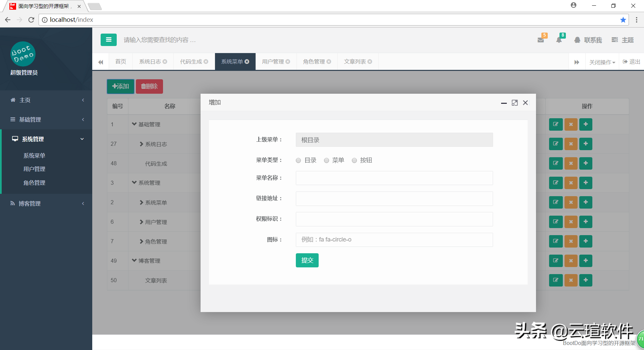Expand the 博客管理 sidebar menu
This screenshot has height=350, width=644.
46,204
